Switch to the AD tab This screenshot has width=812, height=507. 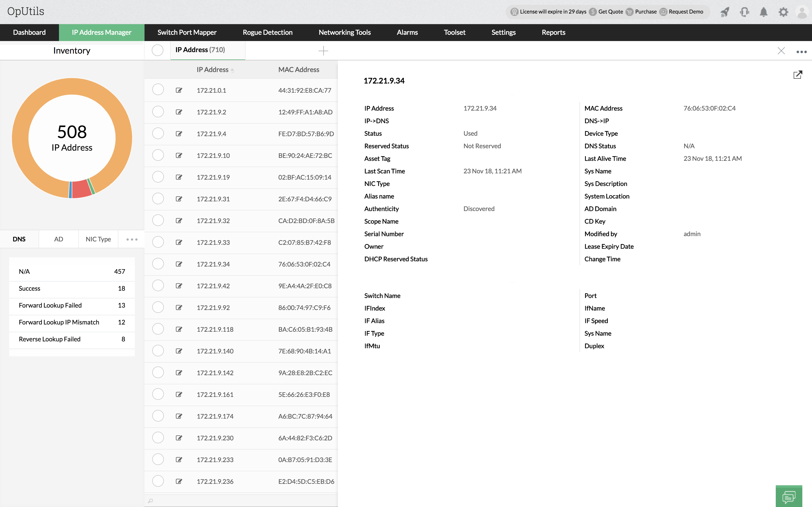coord(58,239)
